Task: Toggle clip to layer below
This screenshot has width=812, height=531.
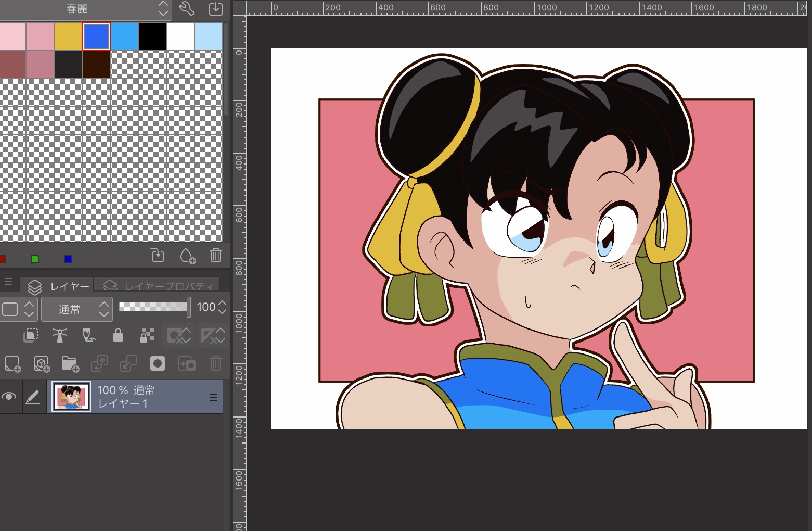Action: click(31, 335)
